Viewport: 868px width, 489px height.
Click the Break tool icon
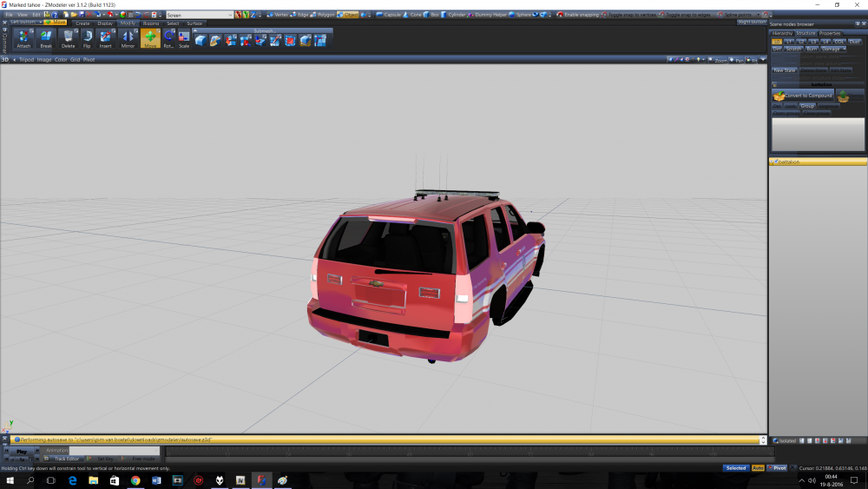[46, 38]
